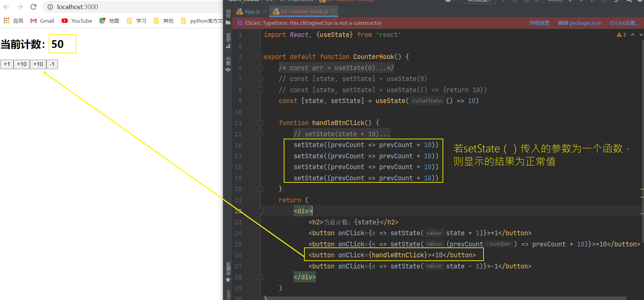Open the 收藏夹 favorites tool window
The image size is (644, 300).
tap(228, 272)
